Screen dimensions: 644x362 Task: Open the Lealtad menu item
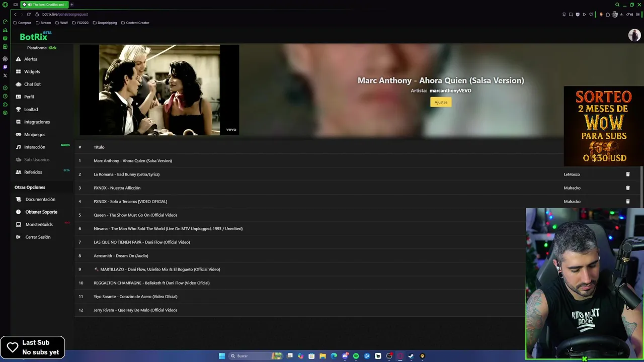31,109
